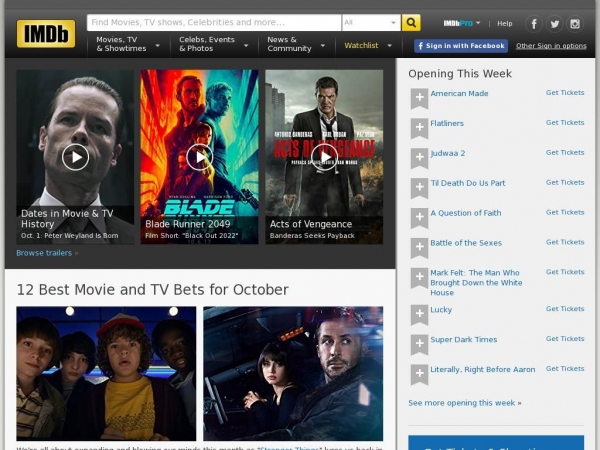The height and width of the screenshot is (450, 600).
Task: Open IMDb's Twitter page icon
Action: [554, 24]
